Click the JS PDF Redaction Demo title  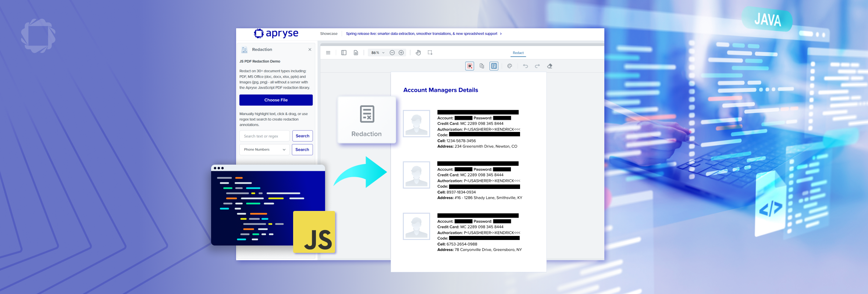260,61
